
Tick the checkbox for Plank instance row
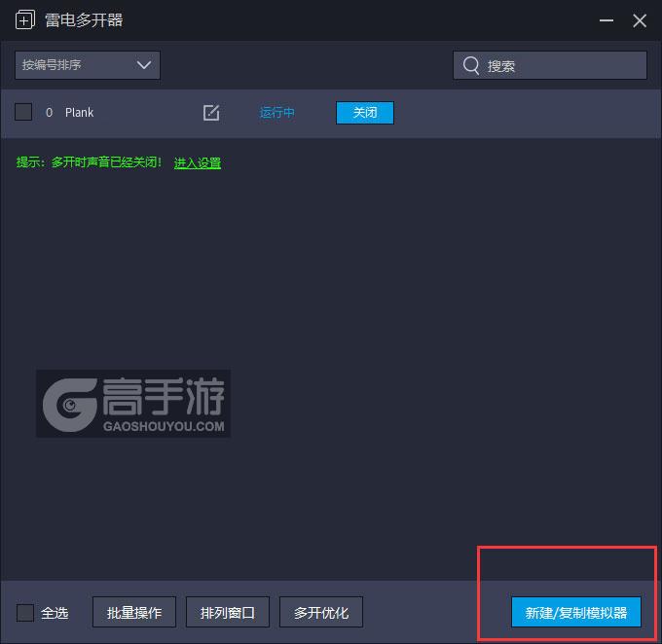click(x=23, y=112)
